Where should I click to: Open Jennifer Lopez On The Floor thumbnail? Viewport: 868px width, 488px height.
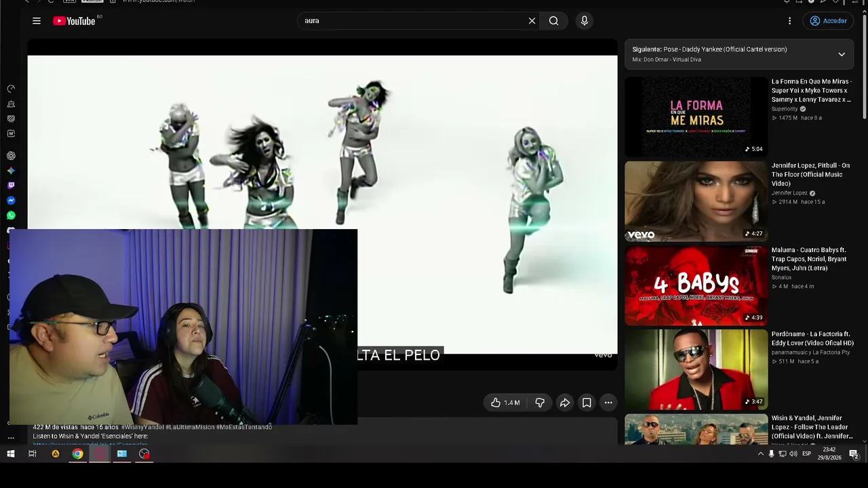tap(696, 201)
